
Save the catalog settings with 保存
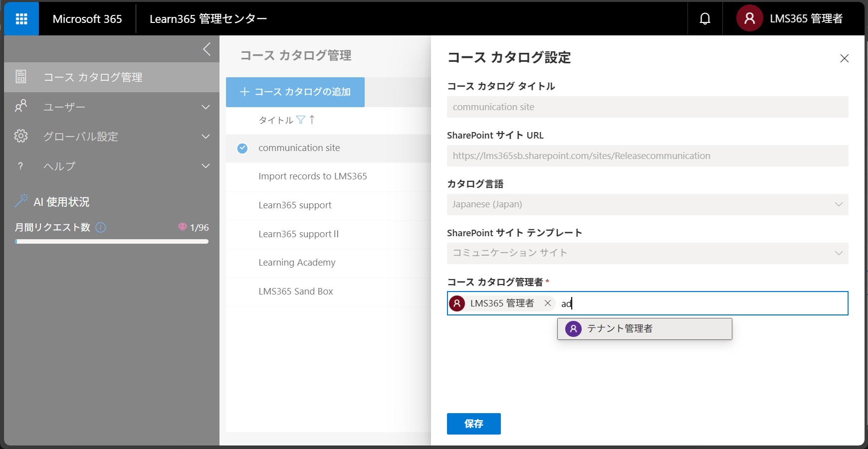(474, 424)
